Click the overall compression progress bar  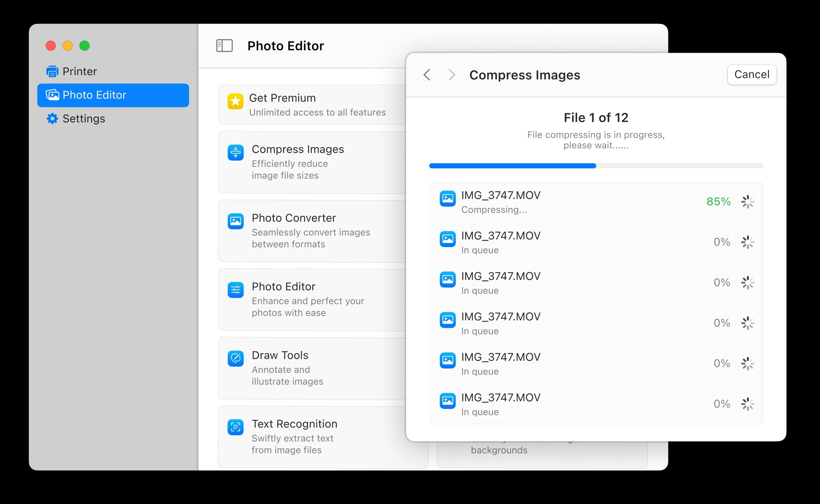point(596,166)
